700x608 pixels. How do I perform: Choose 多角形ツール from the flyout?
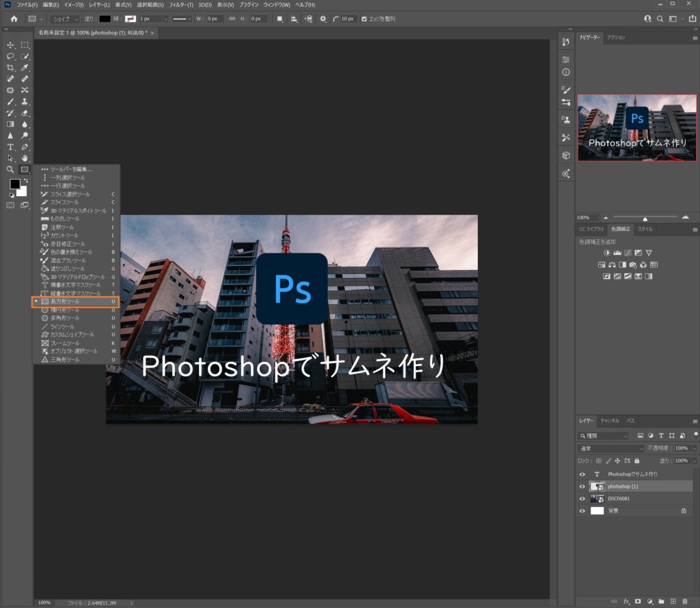point(76,318)
